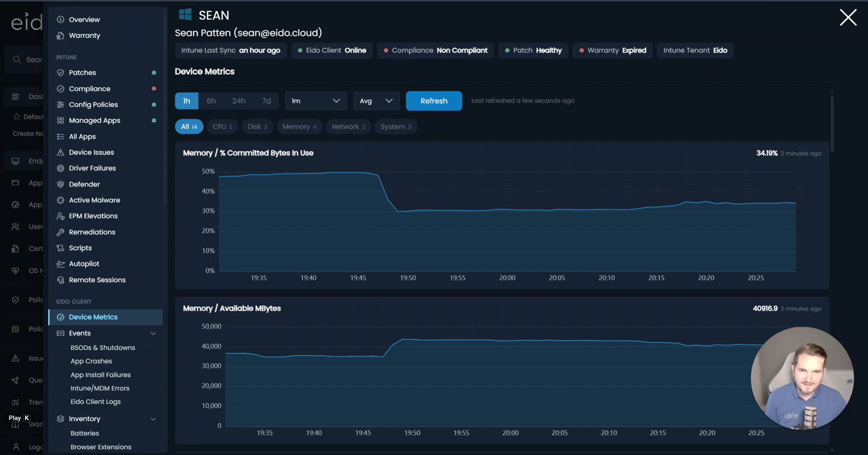
Task: Click the Sean Patten email heading
Action: tap(248, 33)
